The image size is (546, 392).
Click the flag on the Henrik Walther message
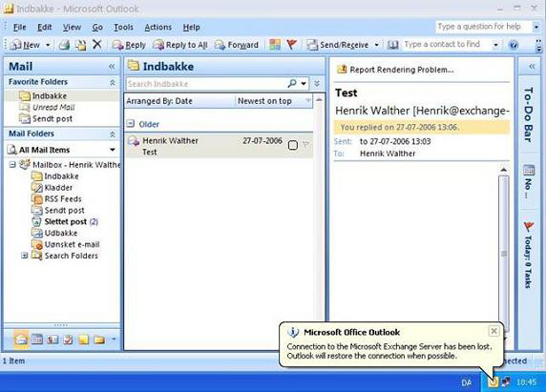tap(305, 144)
